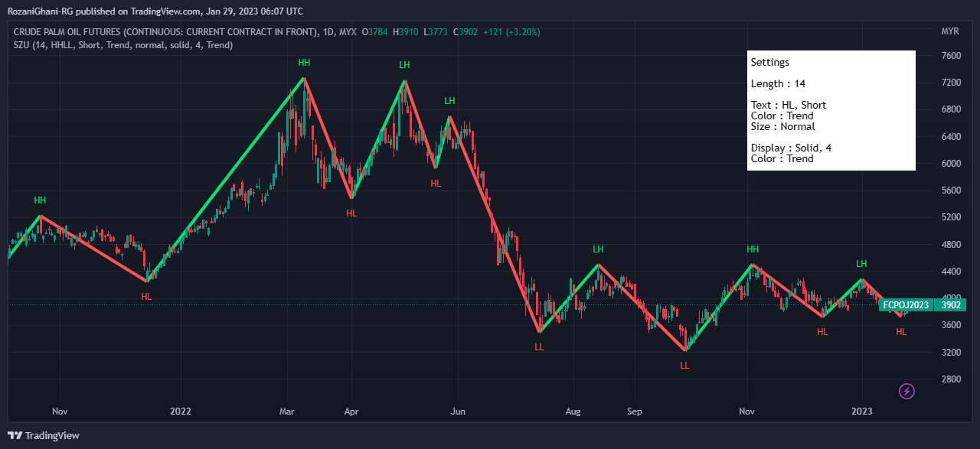Screen dimensions: 980x449
Task: Click the MYR currency label
Action: [950, 31]
